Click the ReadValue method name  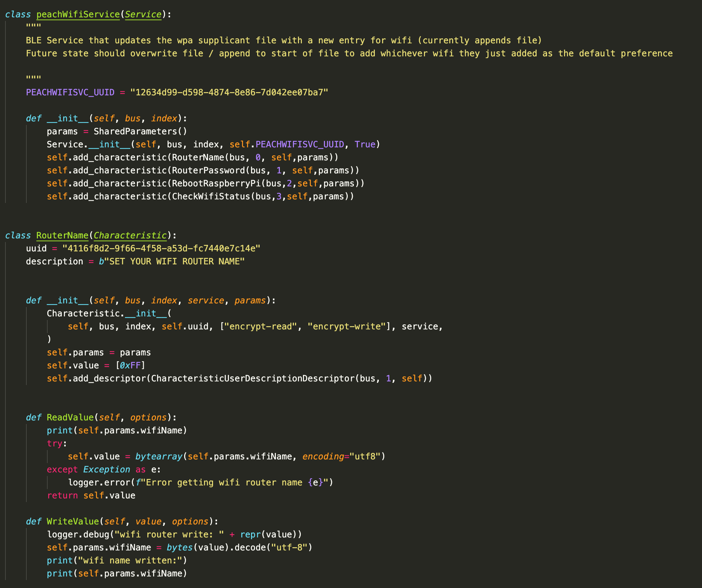(70, 418)
